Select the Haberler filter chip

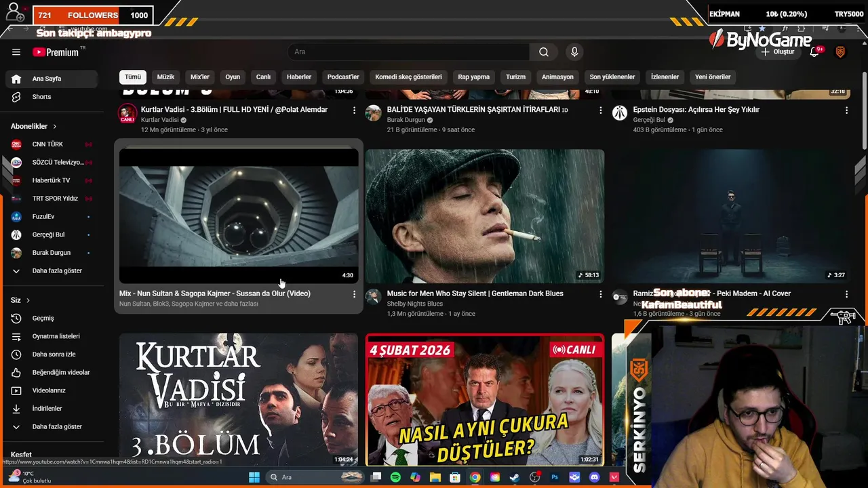(x=299, y=77)
